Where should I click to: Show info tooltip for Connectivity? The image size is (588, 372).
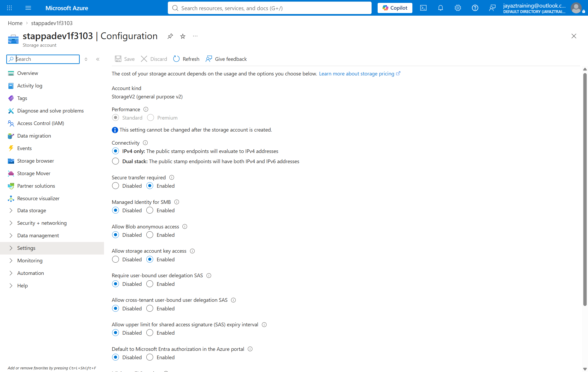point(145,143)
